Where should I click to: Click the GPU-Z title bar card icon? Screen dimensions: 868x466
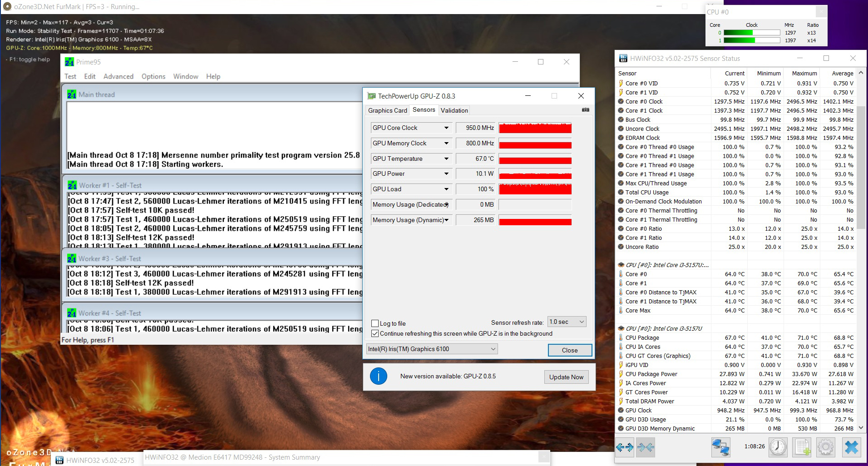coord(371,96)
